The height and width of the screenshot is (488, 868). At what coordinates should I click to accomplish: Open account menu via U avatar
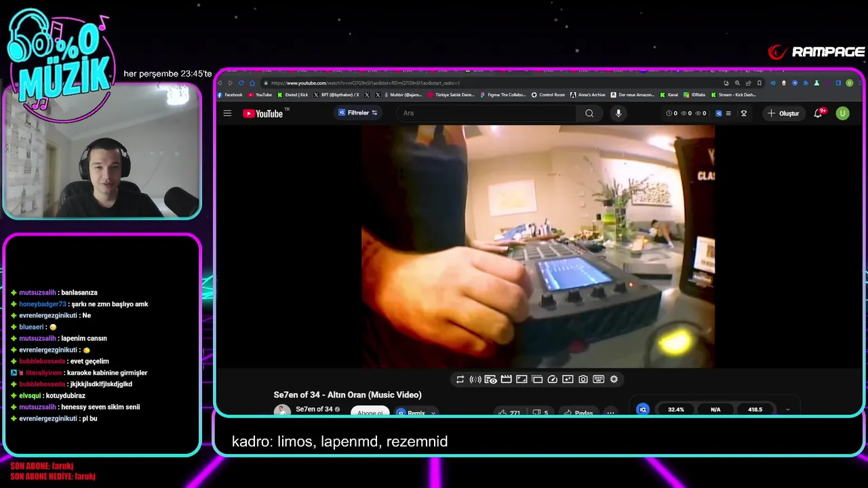(x=842, y=113)
